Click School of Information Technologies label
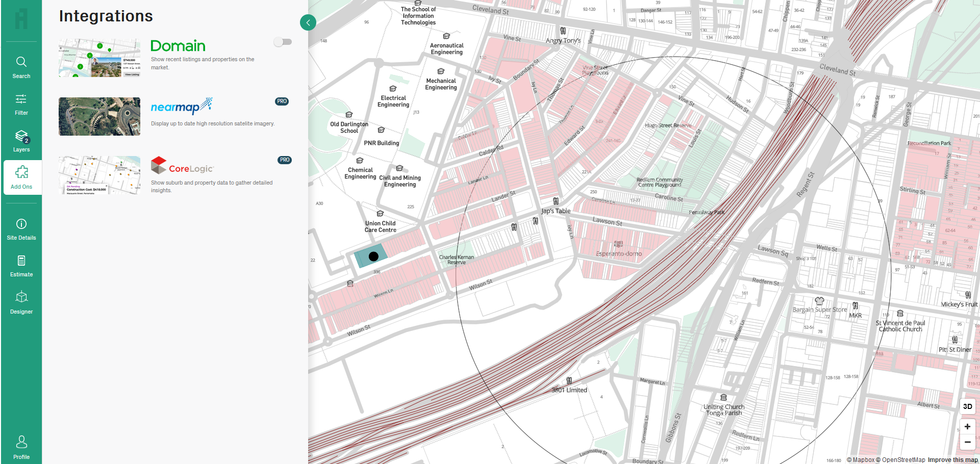The height and width of the screenshot is (464, 980). [x=418, y=16]
